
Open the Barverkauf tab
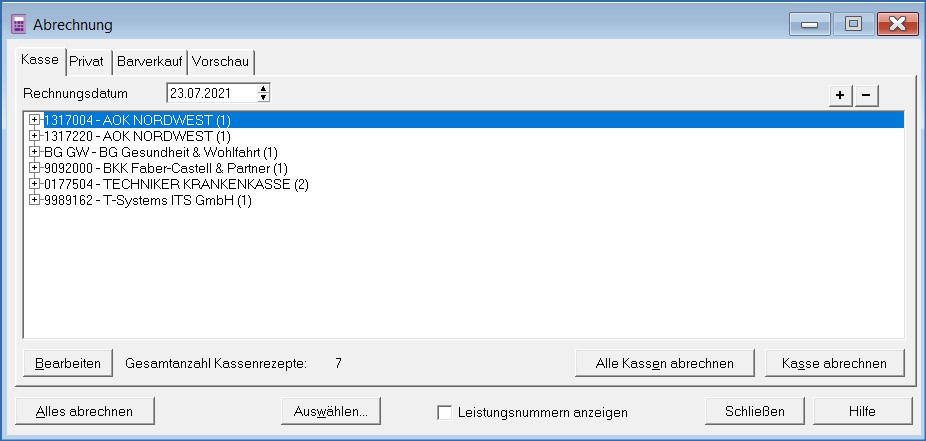click(x=148, y=62)
